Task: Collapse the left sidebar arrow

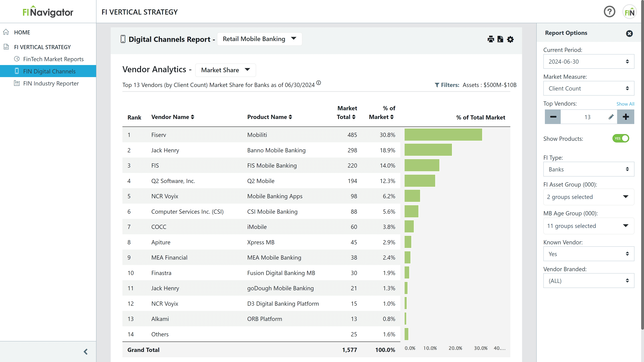Action: pos(86,352)
